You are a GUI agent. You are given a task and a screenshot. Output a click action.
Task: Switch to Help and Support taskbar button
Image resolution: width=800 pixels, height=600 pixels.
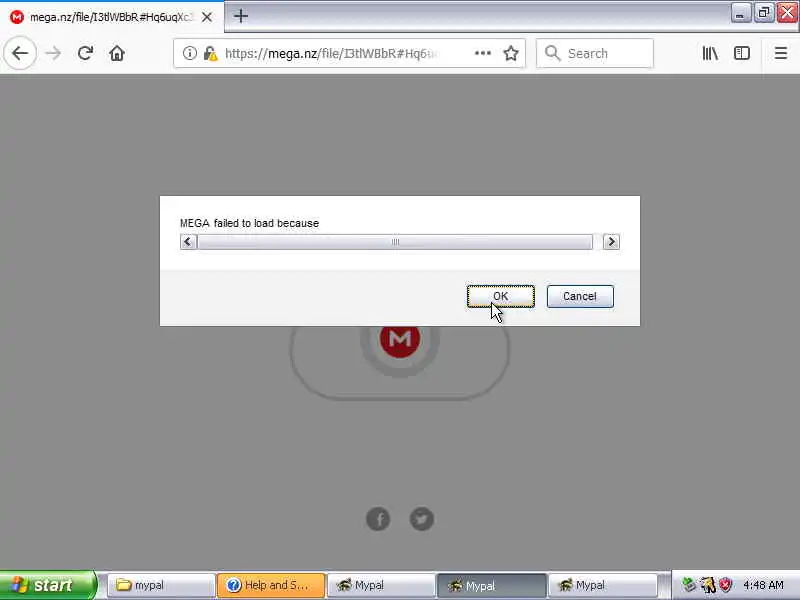pyautogui.click(x=271, y=585)
